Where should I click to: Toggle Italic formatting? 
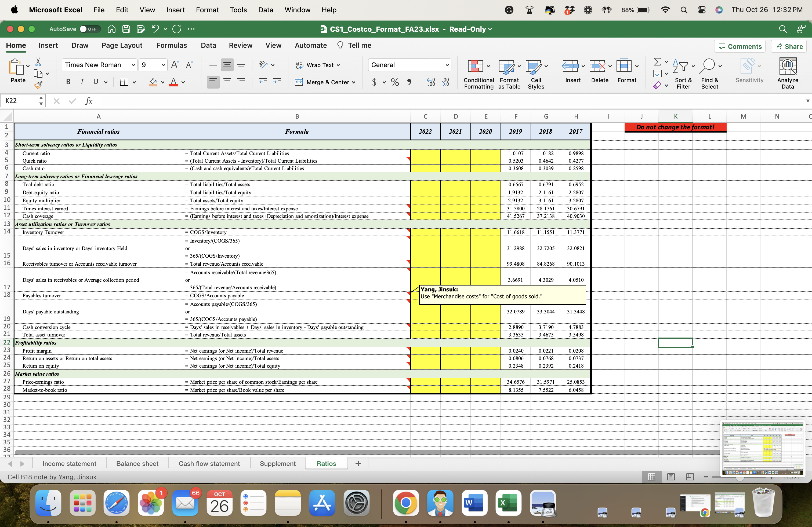pyautogui.click(x=82, y=82)
